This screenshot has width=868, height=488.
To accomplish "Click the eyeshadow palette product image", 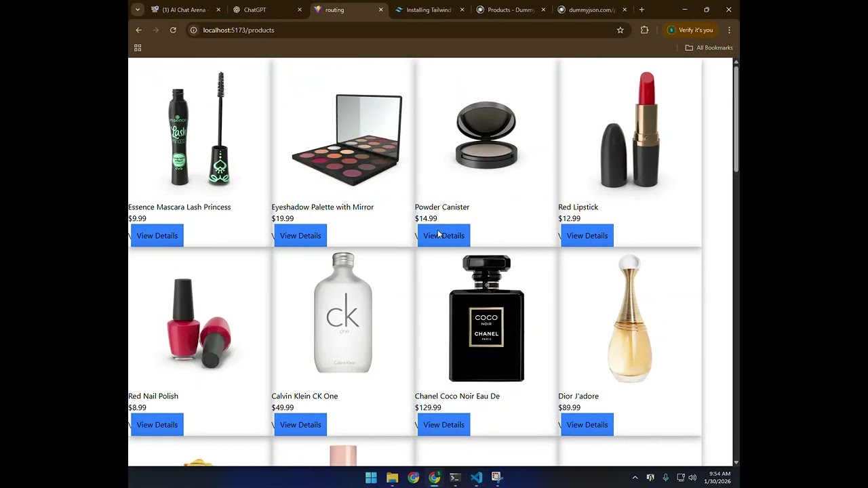I will pyautogui.click(x=343, y=129).
